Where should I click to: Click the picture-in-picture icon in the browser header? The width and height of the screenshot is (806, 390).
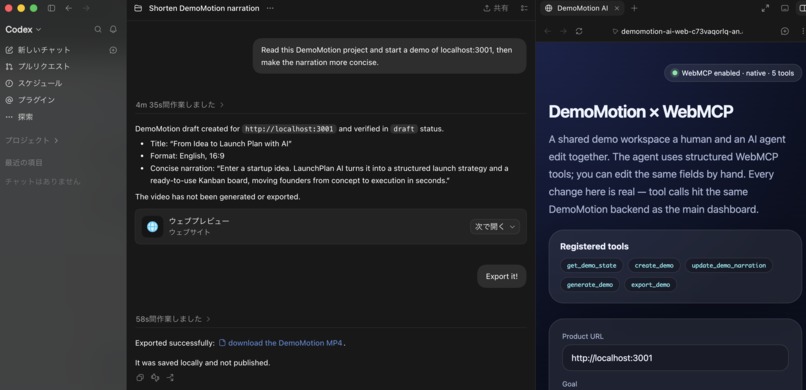tap(784, 8)
